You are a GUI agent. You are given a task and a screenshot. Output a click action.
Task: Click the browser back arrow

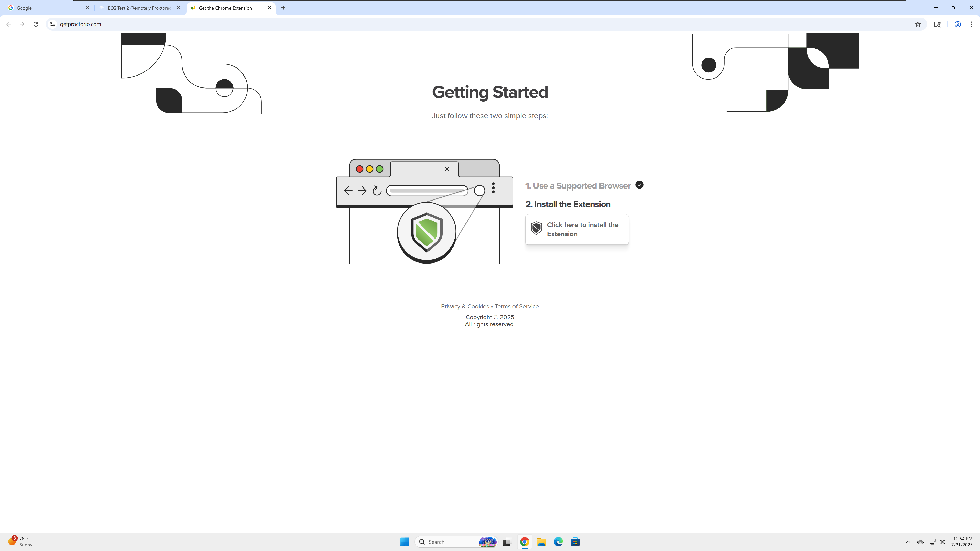pos(8,24)
